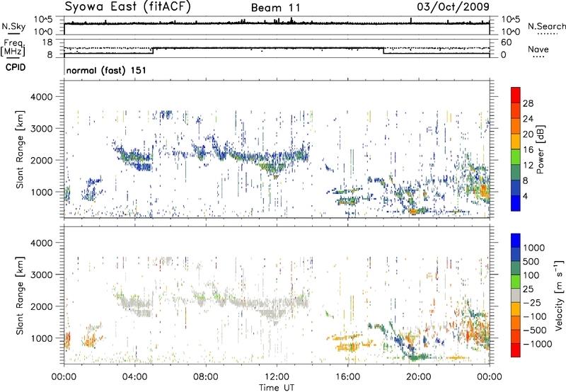Pick the red top segment of the power colorbar

click(516, 95)
